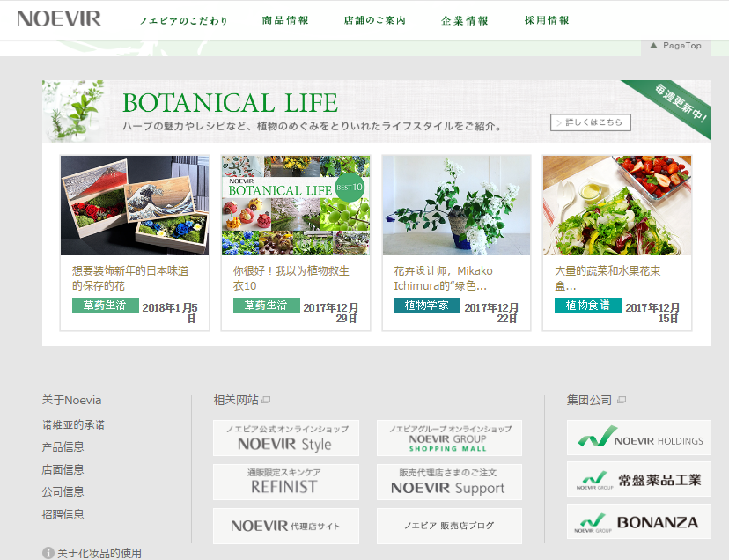Open the 常盤薬品工業 group logo

[x=639, y=479]
